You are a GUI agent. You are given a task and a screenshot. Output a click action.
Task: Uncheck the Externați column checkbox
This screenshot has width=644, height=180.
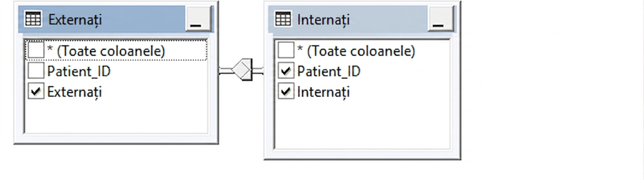tap(36, 91)
